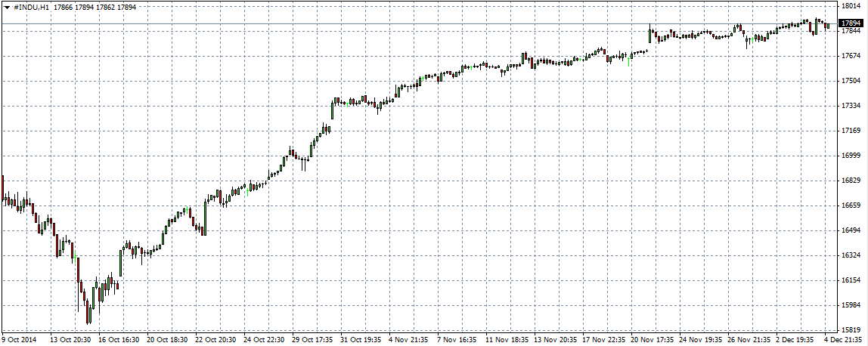868x346 pixels.
Task: Click the 17504 price scale label
Action: 851,81
